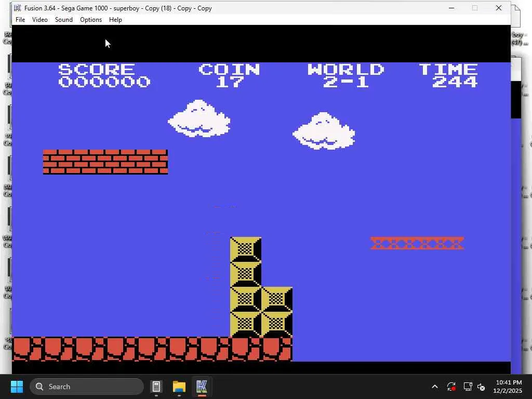Open the Calculator taskbar icon

[x=156, y=387]
